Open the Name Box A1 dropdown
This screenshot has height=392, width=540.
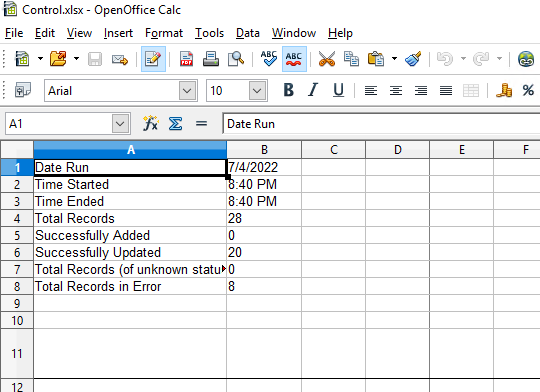(x=120, y=123)
